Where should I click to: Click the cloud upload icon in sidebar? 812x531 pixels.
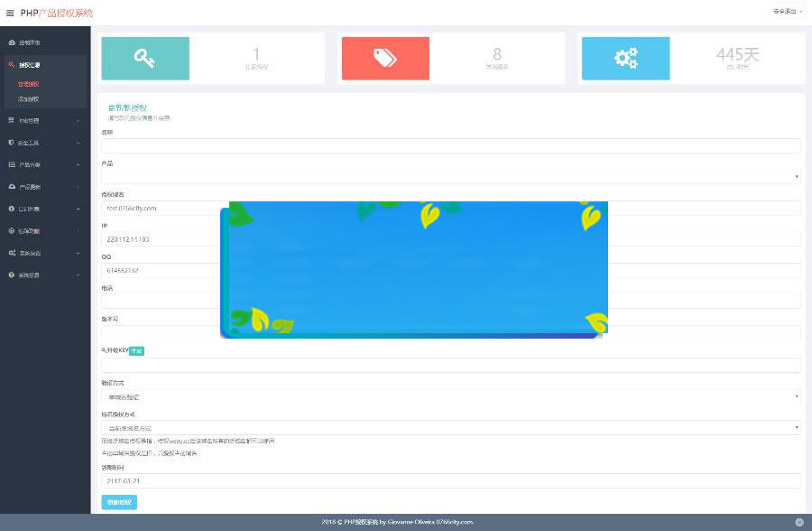[x=12, y=187]
